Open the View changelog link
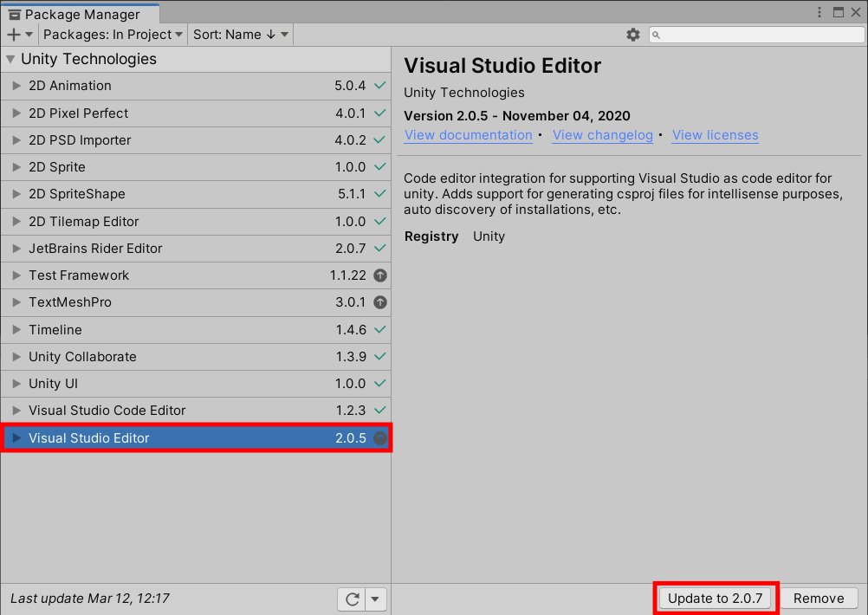The height and width of the screenshot is (615, 868). [602, 135]
